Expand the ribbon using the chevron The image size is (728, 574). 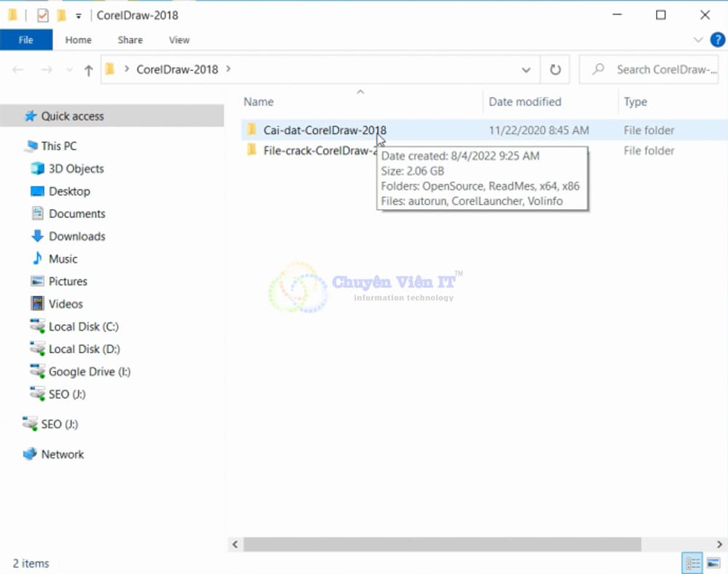(x=698, y=40)
